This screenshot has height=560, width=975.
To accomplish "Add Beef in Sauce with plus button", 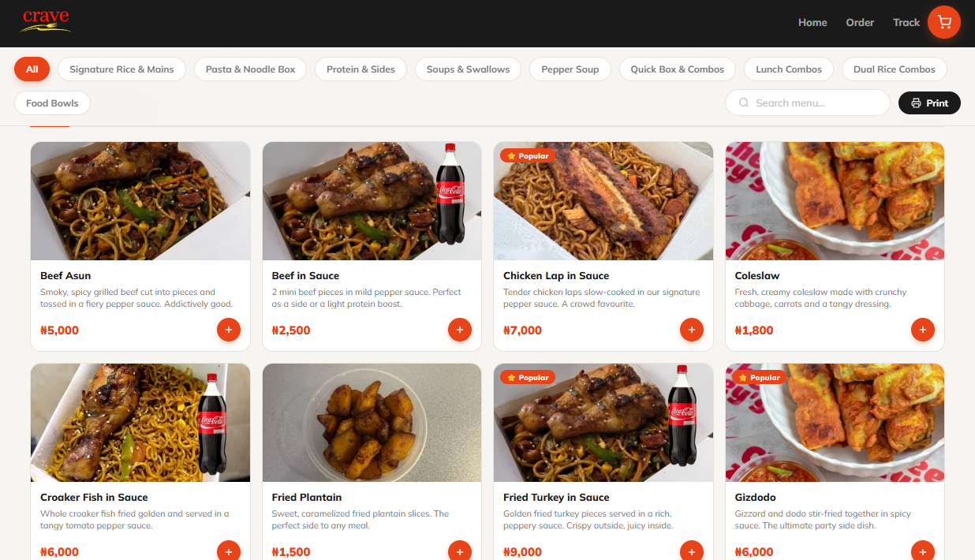I will 460,330.
